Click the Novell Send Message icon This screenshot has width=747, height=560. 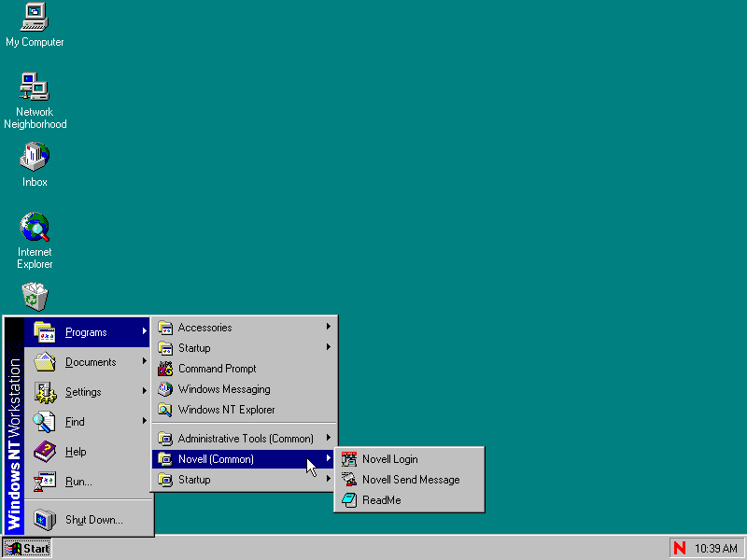click(x=349, y=480)
